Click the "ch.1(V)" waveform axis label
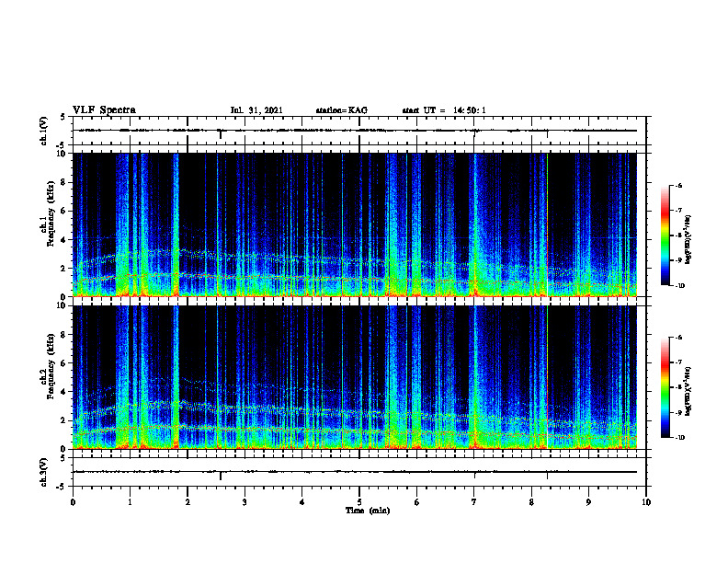Image resolution: width=728 pixels, height=563 pixels. click(44, 131)
